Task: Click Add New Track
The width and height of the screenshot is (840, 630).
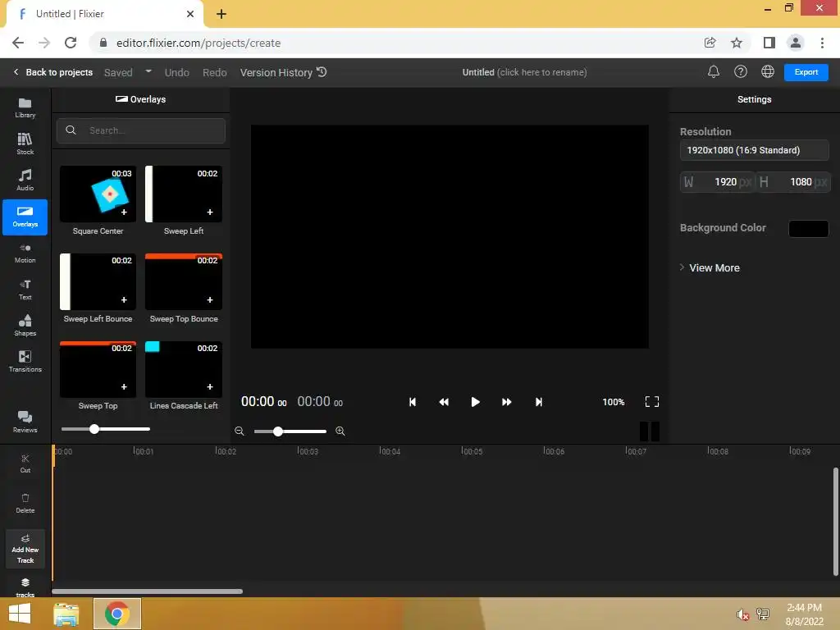Action: point(25,549)
